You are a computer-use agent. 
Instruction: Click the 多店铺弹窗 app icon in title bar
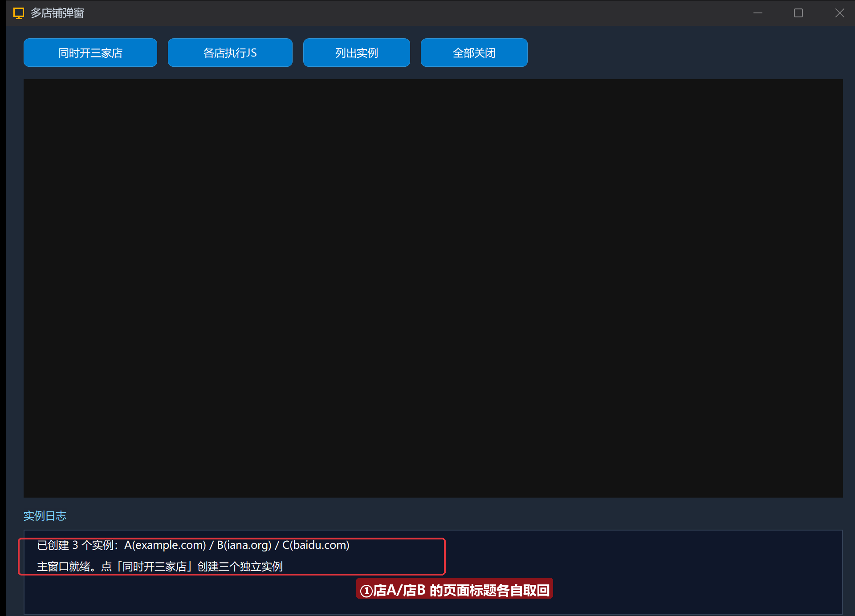click(x=19, y=13)
